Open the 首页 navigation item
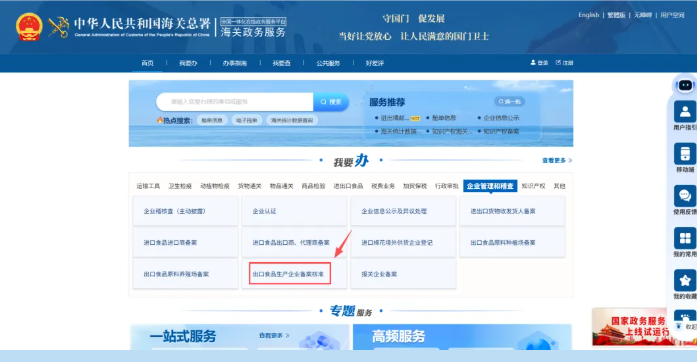Screen dimensions: 697x362 [x=147, y=63]
